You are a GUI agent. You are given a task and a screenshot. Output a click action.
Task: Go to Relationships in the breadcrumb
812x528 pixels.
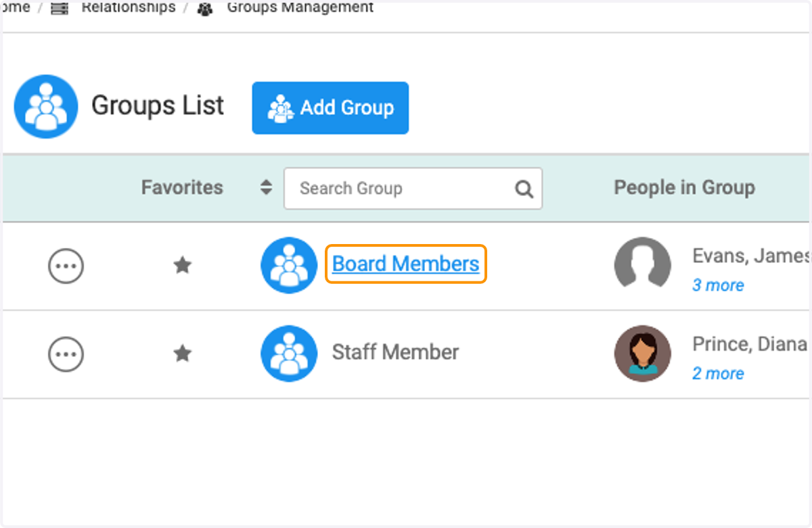pyautogui.click(x=129, y=7)
